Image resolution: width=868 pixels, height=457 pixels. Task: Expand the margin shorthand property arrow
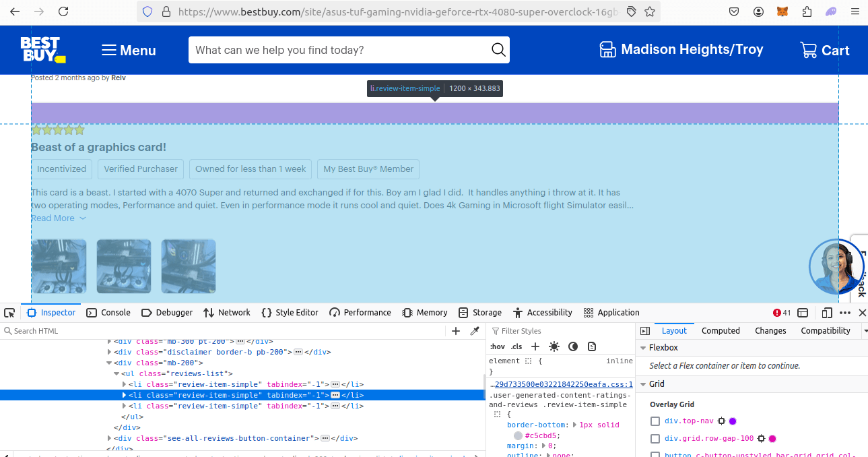coord(544,446)
